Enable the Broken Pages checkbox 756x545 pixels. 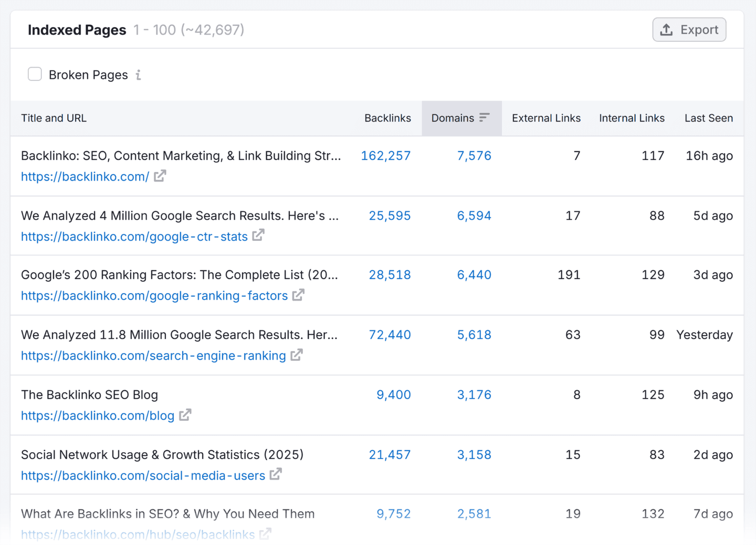point(35,74)
